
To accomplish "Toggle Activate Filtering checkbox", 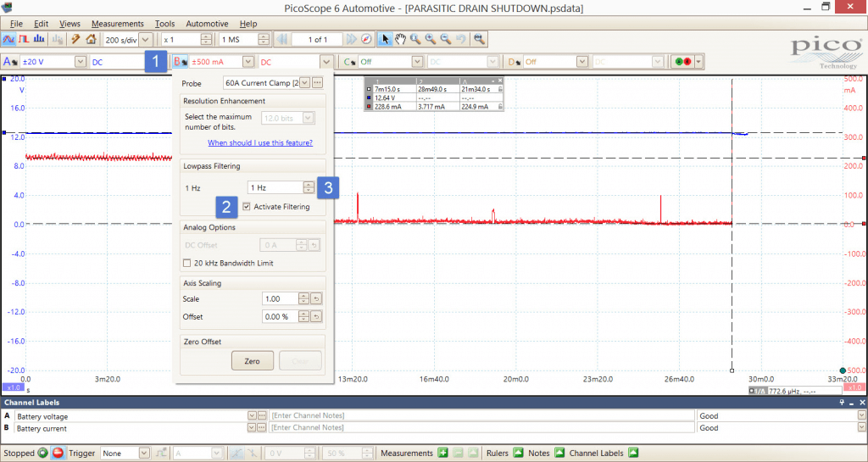I will (247, 207).
